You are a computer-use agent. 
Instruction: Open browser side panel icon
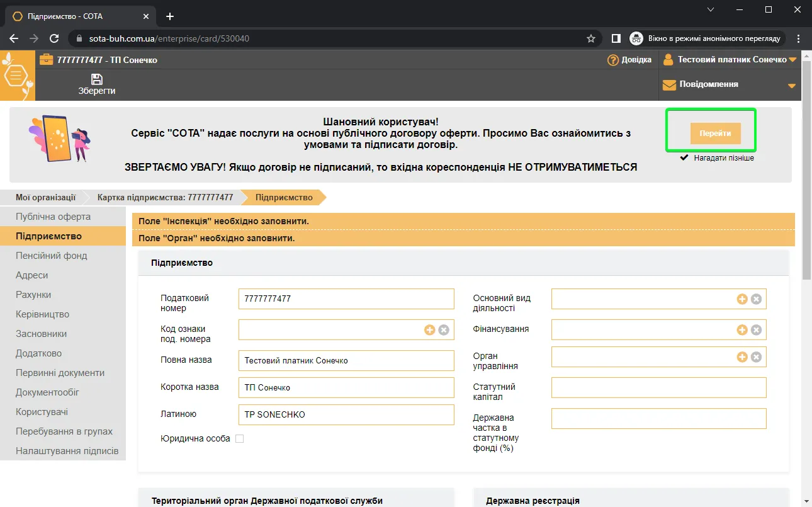pos(616,38)
